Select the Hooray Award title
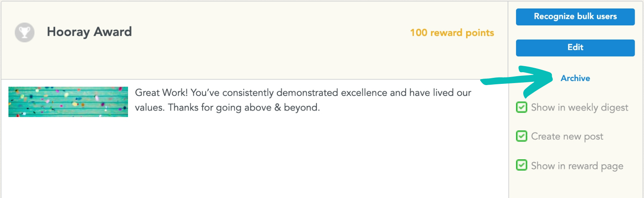The width and height of the screenshot is (644, 198). click(x=89, y=32)
